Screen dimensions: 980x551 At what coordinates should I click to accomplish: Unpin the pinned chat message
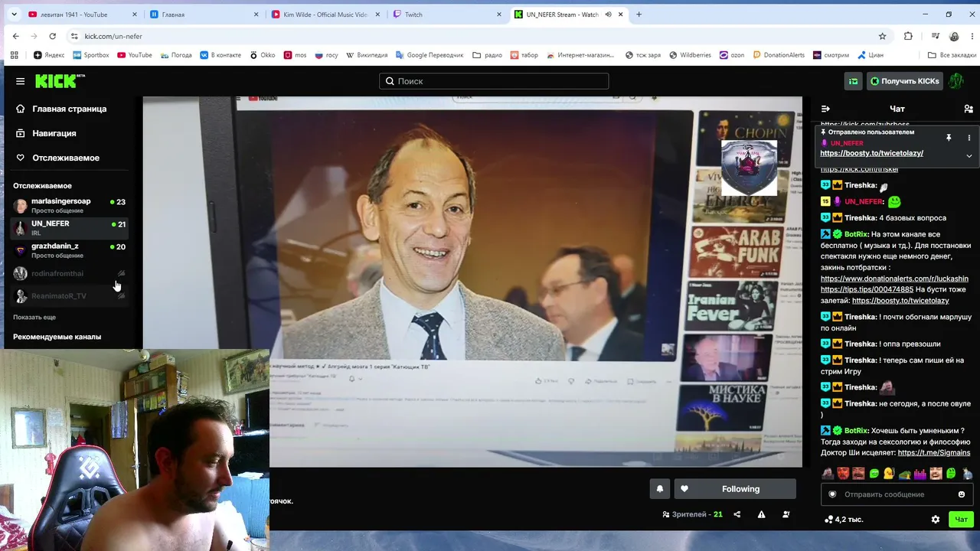point(949,138)
